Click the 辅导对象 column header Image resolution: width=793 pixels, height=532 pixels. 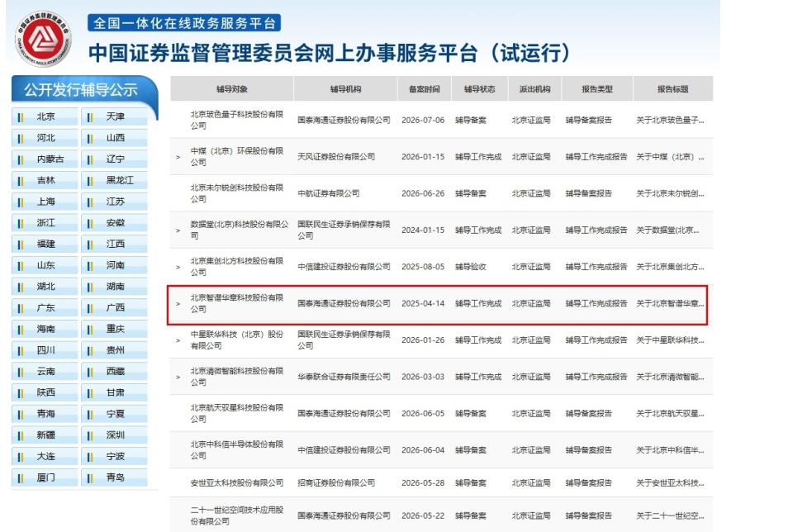tap(231, 89)
